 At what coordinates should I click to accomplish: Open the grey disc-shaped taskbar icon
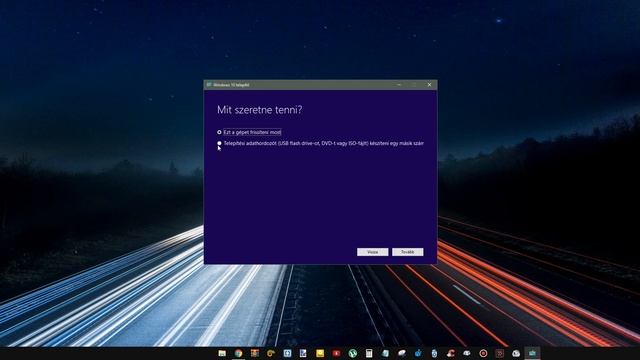pos(402,353)
